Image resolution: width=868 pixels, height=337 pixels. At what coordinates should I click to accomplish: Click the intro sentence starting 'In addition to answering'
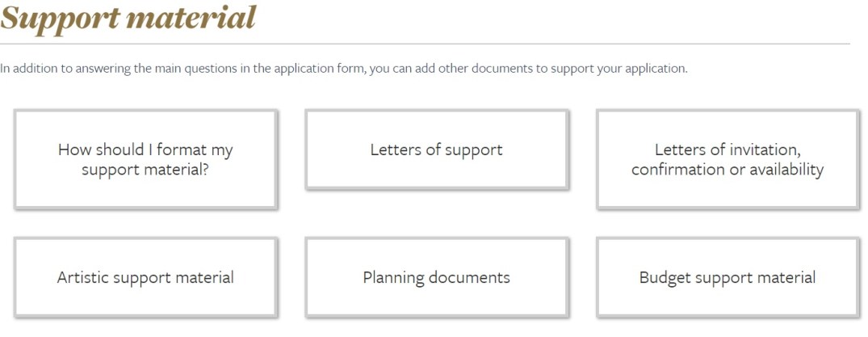point(343,69)
